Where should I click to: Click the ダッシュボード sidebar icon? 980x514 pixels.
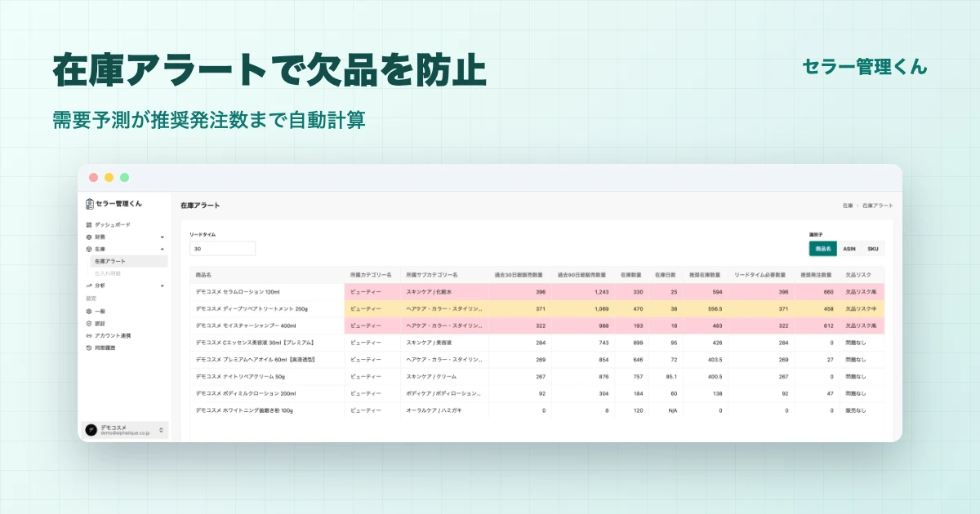coord(89,224)
